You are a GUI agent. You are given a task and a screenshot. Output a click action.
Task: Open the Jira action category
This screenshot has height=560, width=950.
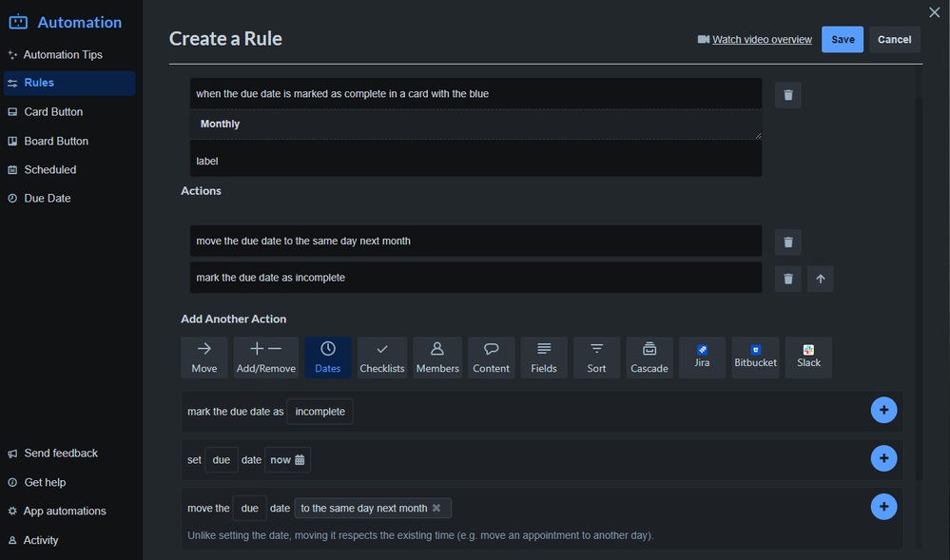coord(702,357)
